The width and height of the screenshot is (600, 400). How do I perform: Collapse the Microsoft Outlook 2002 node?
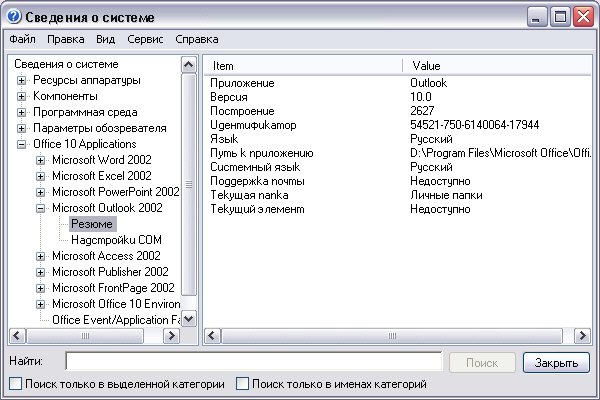point(41,208)
